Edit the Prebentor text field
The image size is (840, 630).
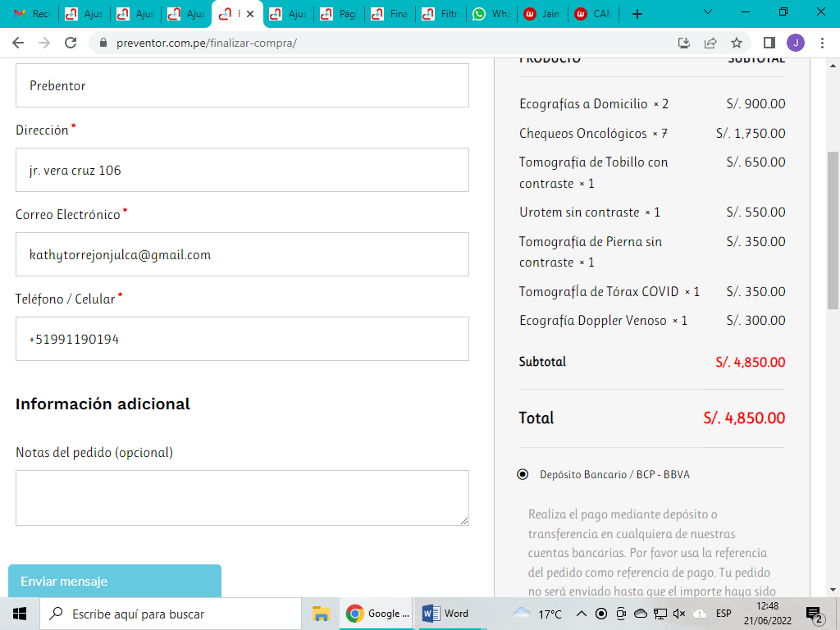tap(242, 85)
